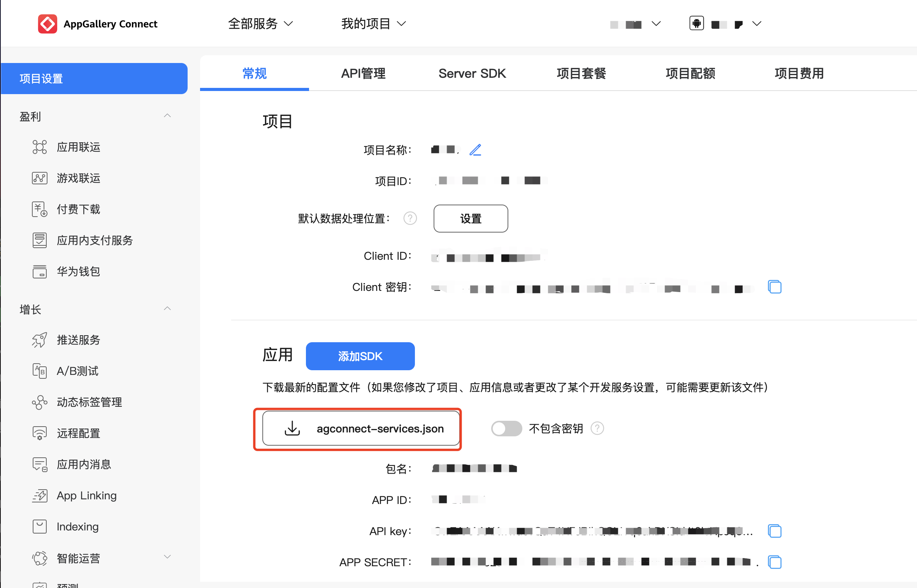Copy the API key value
Viewport: 917px width, 588px height.
775,531
